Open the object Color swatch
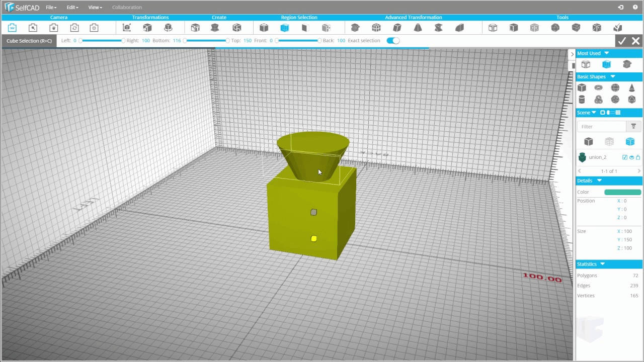Viewport: 644px width, 362px height. 623,192
